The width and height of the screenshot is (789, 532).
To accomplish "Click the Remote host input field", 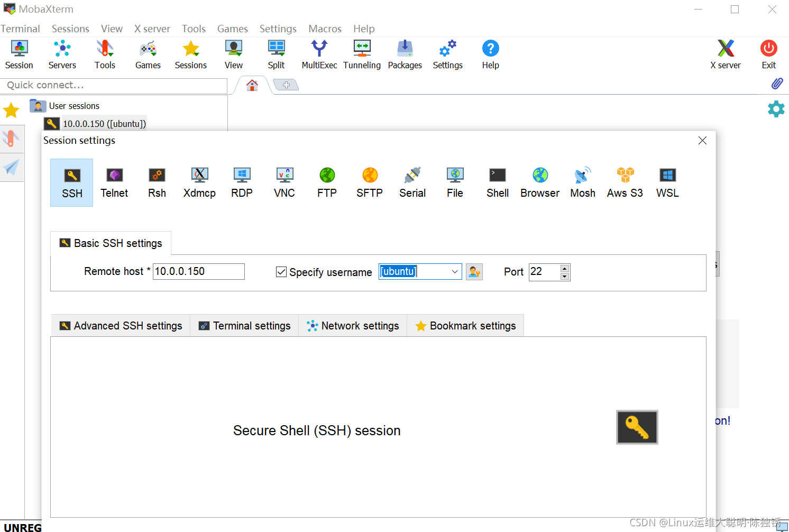I will coord(199,271).
